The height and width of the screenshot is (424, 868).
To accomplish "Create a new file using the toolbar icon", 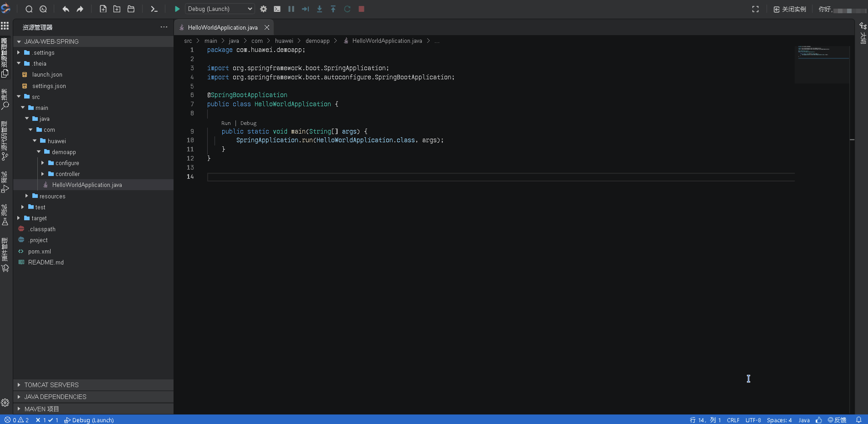I will coord(102,9).
